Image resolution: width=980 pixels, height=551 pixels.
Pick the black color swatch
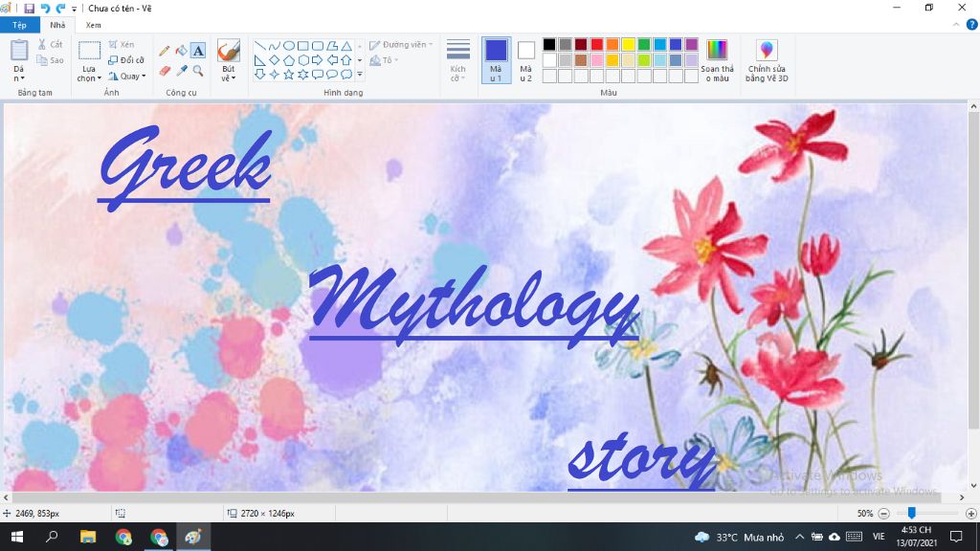tap(549, 44)
